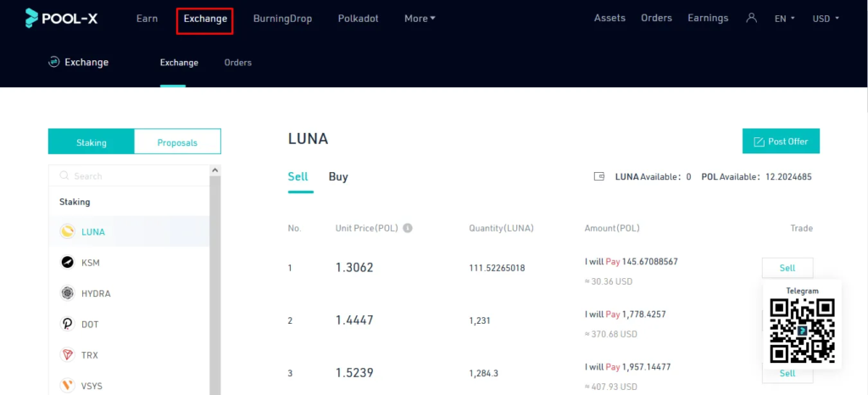868x395 pixels.
Task: Switch to the Buy tab
Action: (338, 177)
